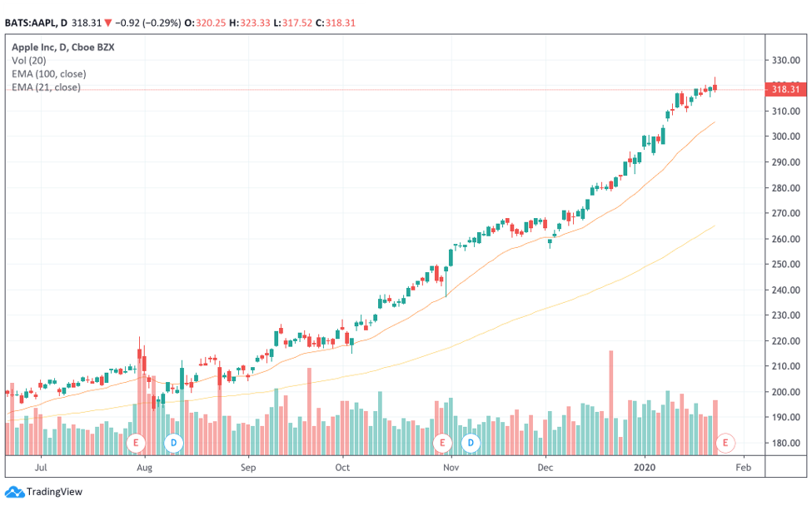The image size is (812, 506).
Task: Click the L:317.52 low value
Action: click(x=293, y=22)
